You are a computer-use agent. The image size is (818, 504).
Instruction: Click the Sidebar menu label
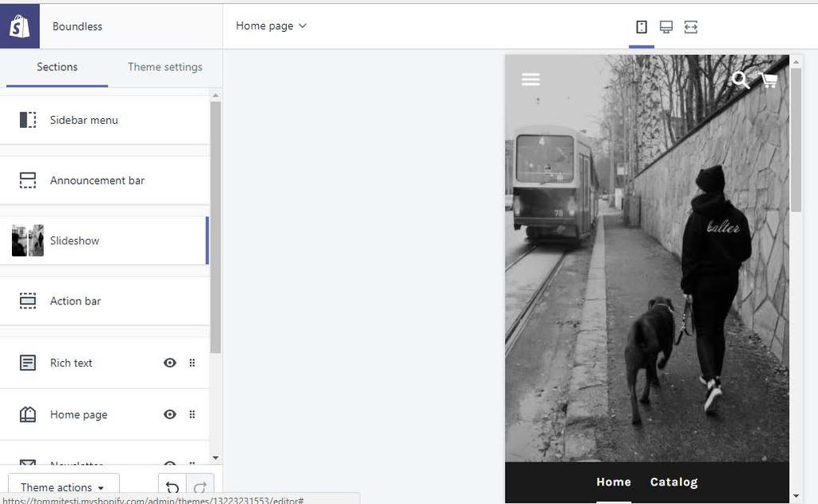click(84, 120)
